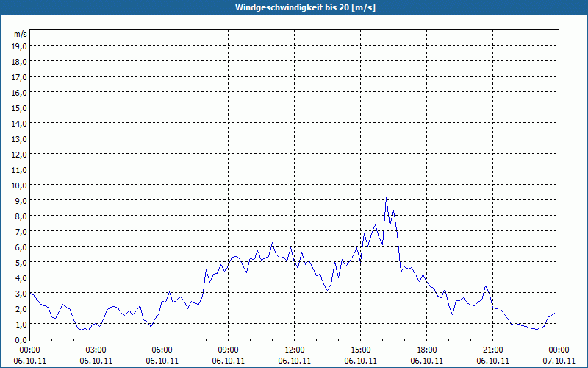Image resolution: width=588 pixels, height=368 pixels.
Task: Select the '15:00' time label
Action: pos(361,350)
